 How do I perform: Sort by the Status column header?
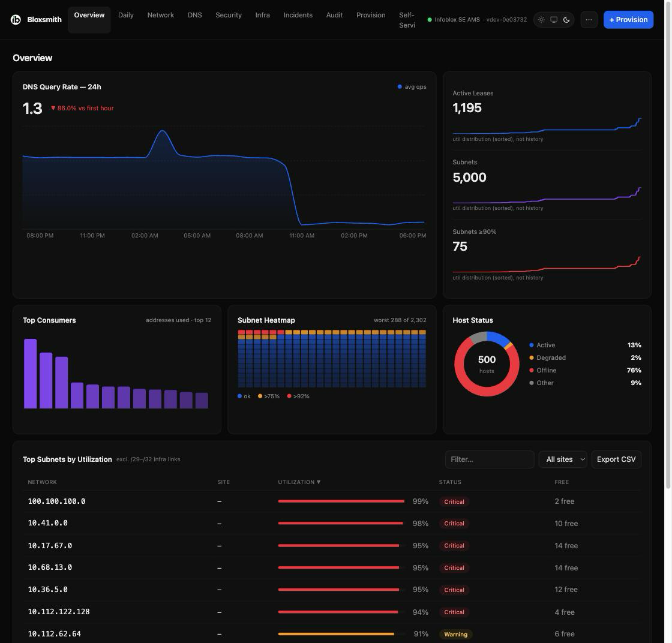(x=450, y=482)
